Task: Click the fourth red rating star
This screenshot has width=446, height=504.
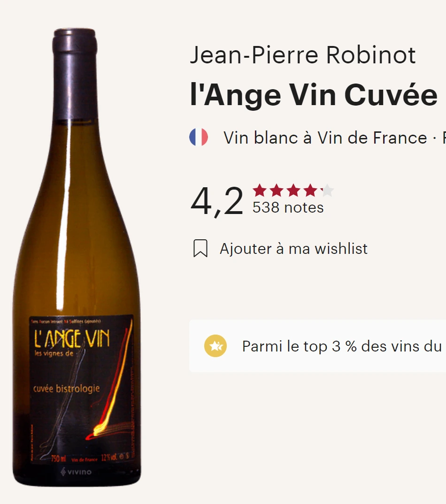Action: coord(310,190)
